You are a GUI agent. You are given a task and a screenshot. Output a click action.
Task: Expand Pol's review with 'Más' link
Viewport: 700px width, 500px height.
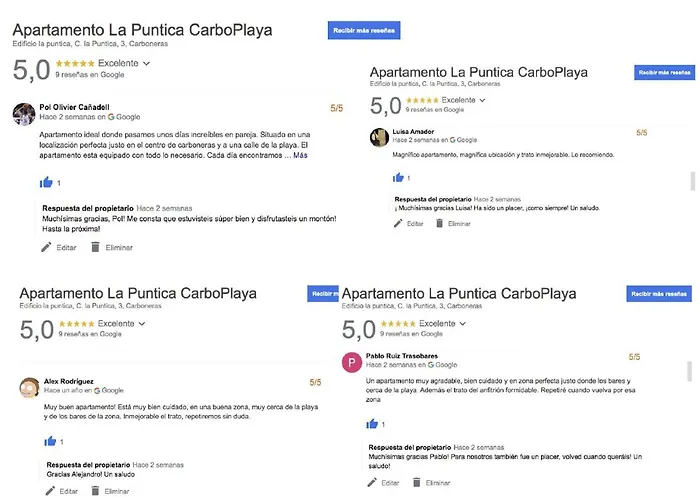pyautogui.click(x=300, y=155)
